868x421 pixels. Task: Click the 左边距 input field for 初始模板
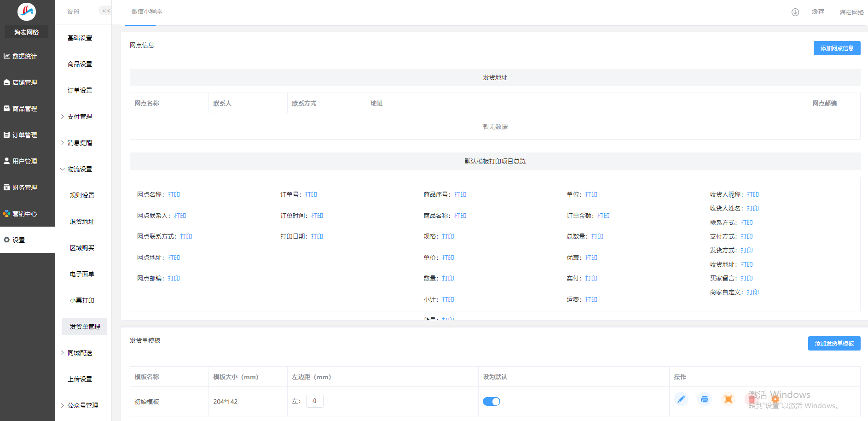pos(315,401)
